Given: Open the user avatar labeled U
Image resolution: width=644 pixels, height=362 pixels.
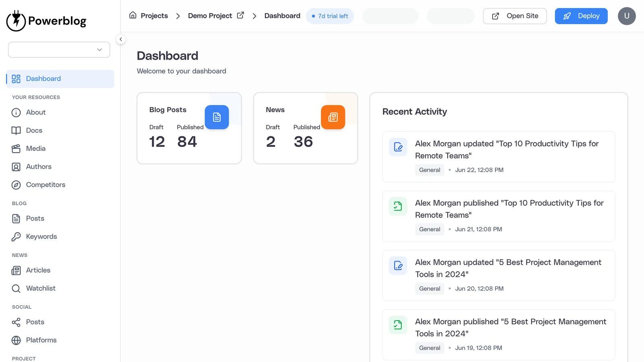Looking at the screenshot, I should tap(627, 16).
